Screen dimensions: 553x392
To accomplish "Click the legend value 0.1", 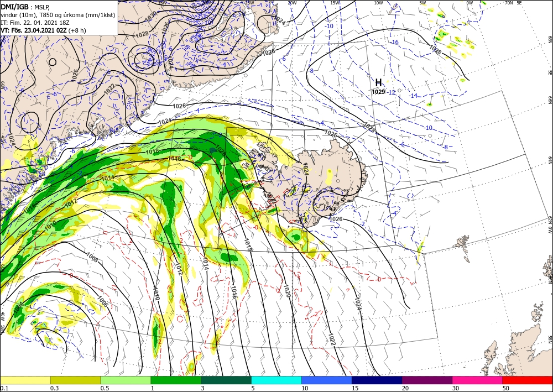I will [3, 388].
